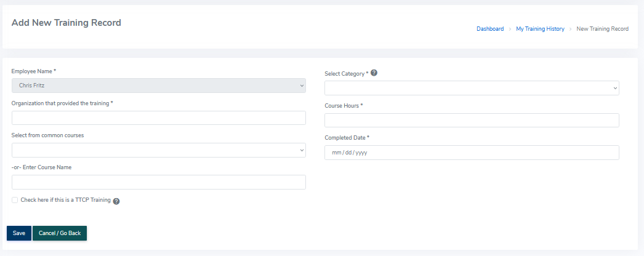Select the Course Hours input box
This screenshot has height=256, width=644.
coord(472,120)
